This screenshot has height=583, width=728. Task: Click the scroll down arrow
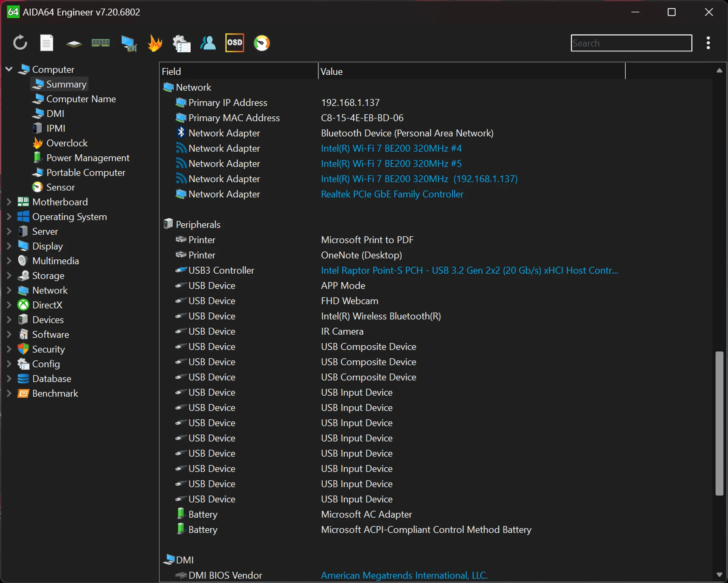(x=719, y=575)
